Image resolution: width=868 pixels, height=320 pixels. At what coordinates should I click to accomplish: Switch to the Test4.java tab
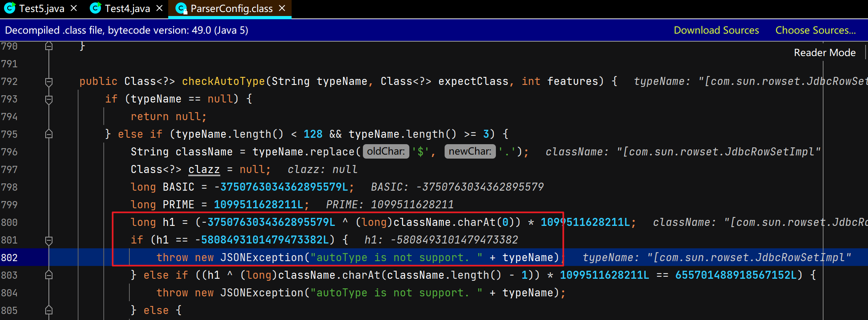click(x=127, y=8)
